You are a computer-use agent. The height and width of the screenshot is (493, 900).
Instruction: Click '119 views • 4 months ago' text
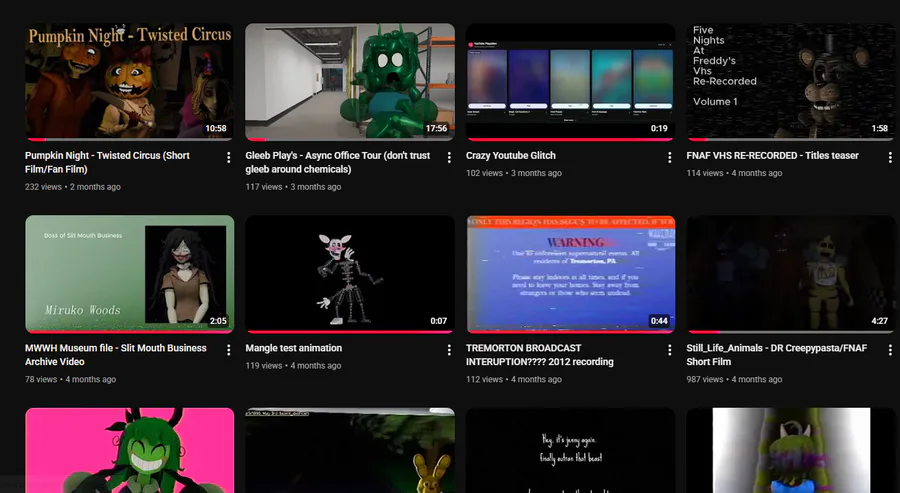[x=293, y=366]
